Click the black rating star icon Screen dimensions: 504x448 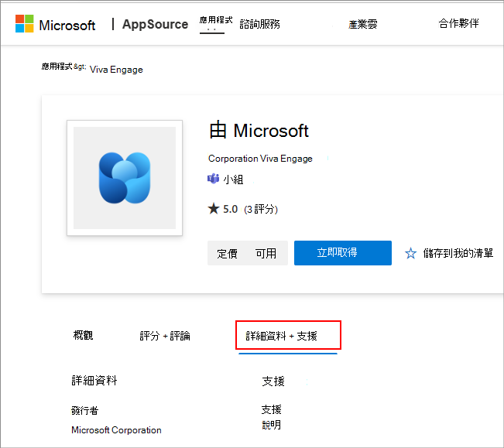pos(214,208)
